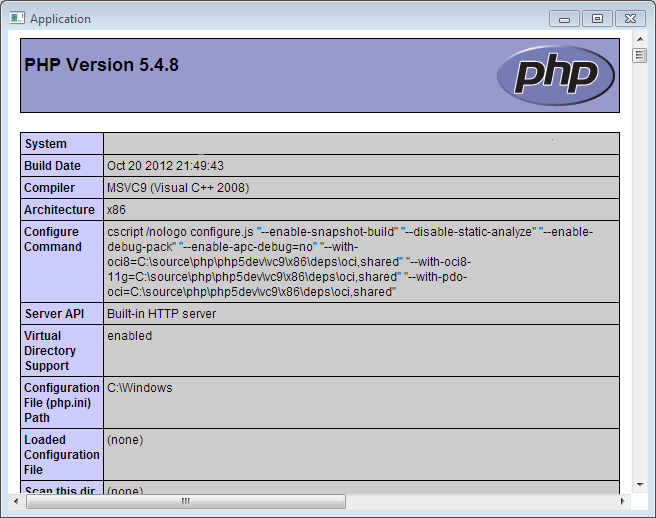Click the Server API Built-in HTTP server value

161,314
